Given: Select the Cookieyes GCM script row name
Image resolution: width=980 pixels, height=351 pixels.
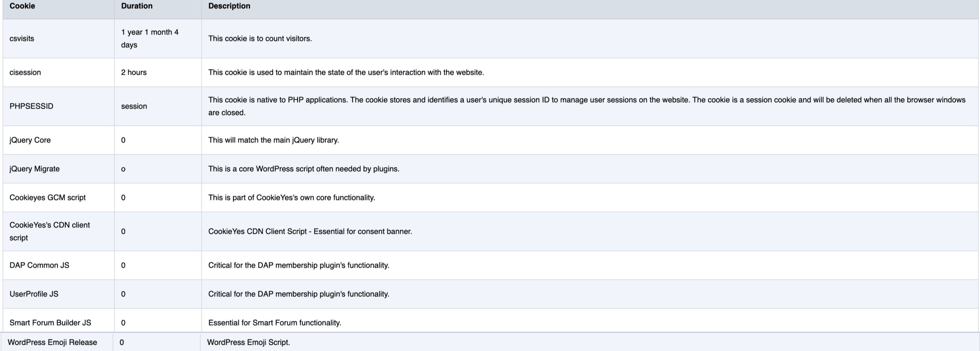Looking at the screenshot, I should (47, 198).
